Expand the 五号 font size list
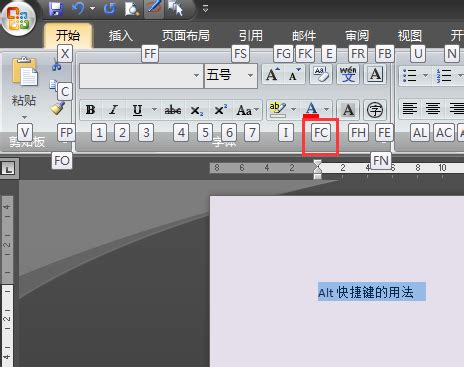The image size is (464, 367). click(x=251, y=76)
